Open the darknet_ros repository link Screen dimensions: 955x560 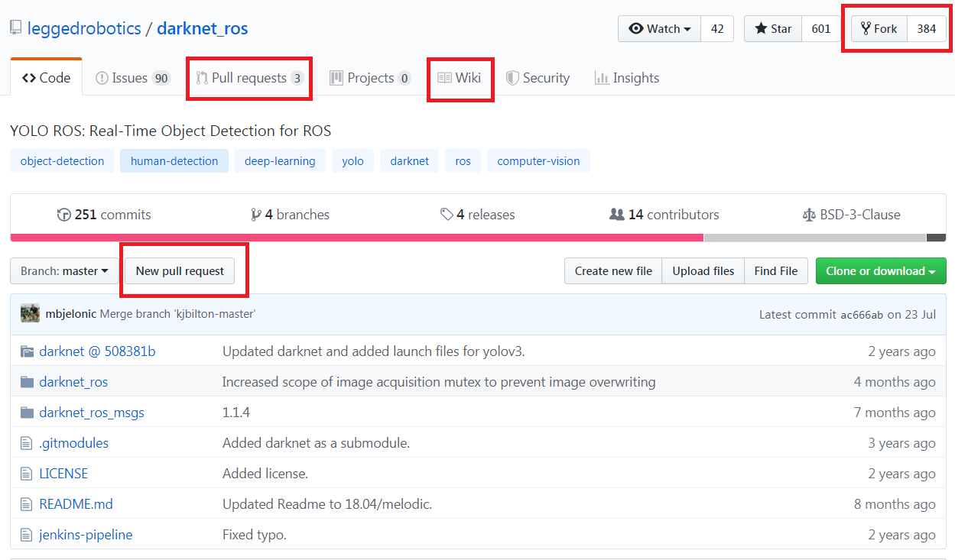pyautogui.click(x=203, y=28)
